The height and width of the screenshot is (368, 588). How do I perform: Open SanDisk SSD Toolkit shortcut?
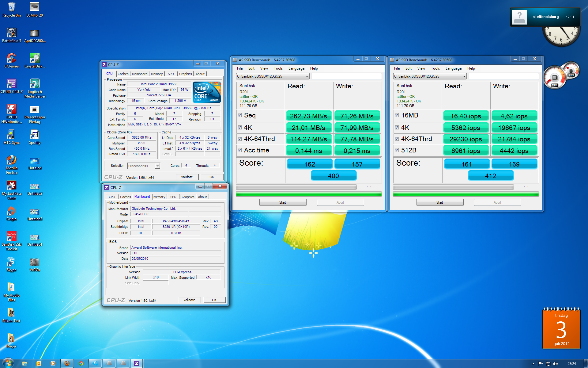12,241
